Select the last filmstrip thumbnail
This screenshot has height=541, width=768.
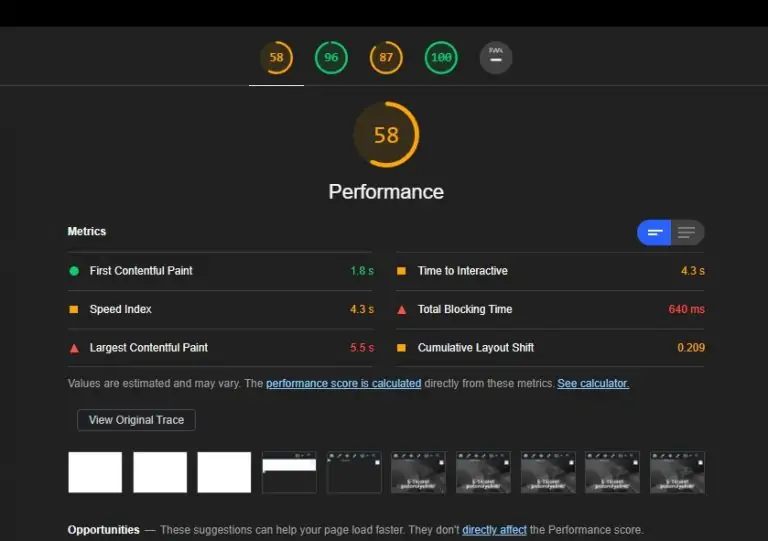677,472
